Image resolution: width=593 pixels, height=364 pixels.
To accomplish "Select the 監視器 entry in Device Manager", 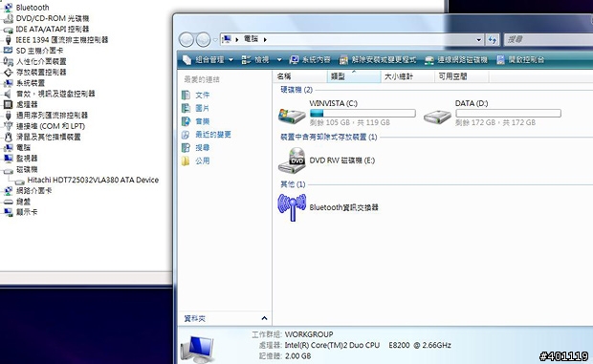I will pos(27,159).
